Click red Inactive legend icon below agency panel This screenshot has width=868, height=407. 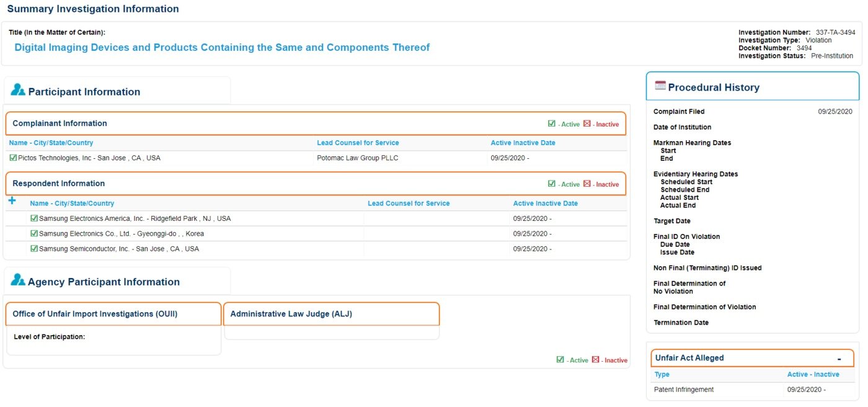596,359
